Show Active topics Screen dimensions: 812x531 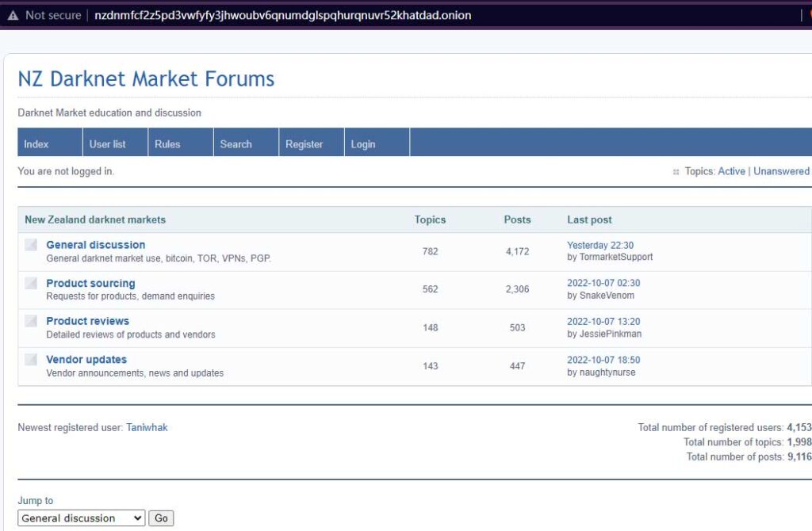pos(731,171)
